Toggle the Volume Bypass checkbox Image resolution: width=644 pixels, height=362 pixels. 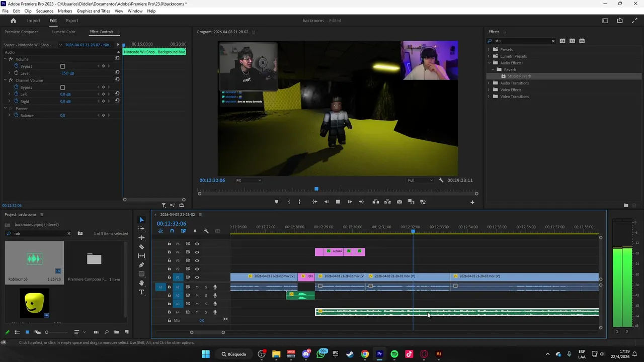[63, 66]
